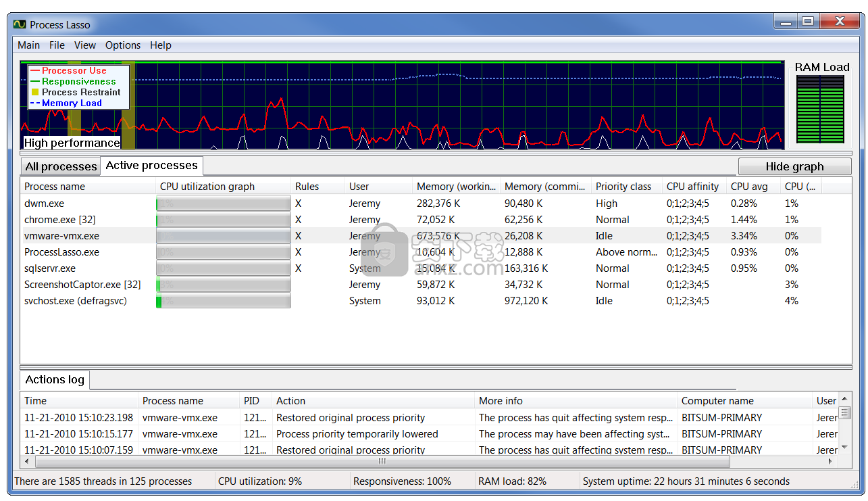Select the ProcessLasso.exe process

tap(420, 252)
